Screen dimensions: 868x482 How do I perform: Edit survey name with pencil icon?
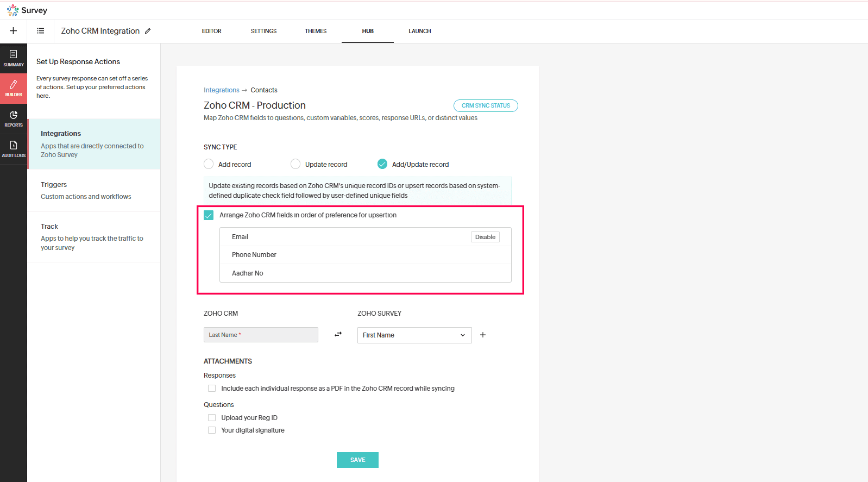coord(148,31)
